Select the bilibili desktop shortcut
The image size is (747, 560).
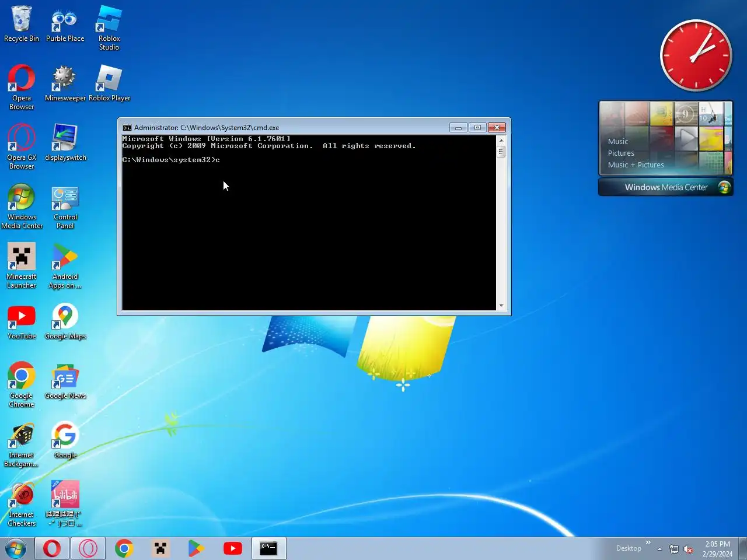tap(65, 503)
